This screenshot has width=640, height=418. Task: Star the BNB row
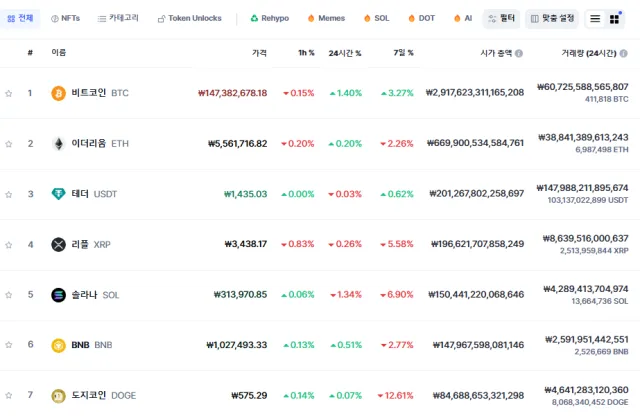9,345
